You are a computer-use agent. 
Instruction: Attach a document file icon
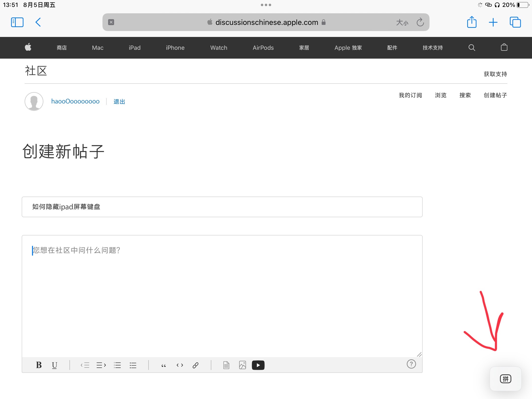point(226,365)
